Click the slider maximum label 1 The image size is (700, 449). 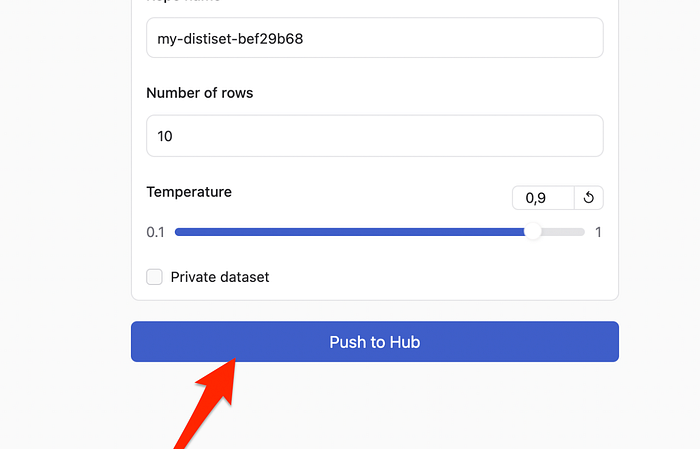click(598, 232)
